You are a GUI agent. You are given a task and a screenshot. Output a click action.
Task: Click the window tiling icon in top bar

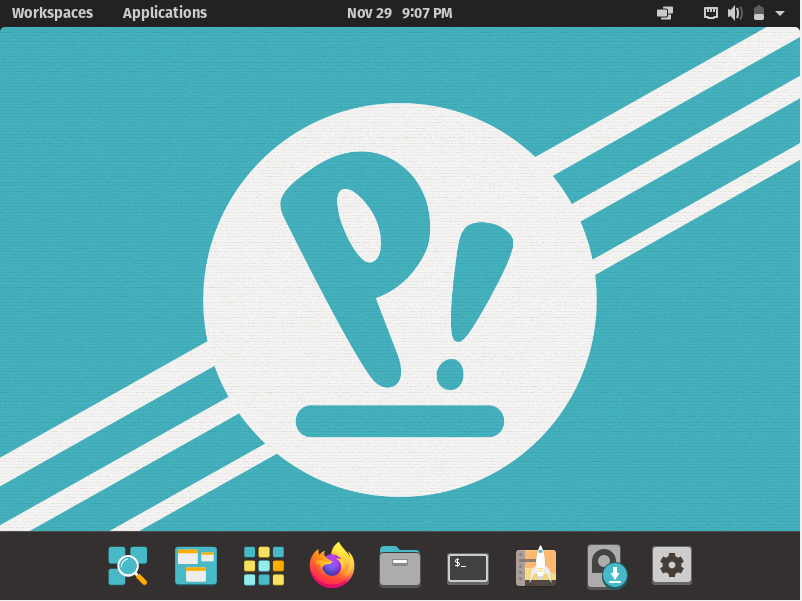coord(665,13)
